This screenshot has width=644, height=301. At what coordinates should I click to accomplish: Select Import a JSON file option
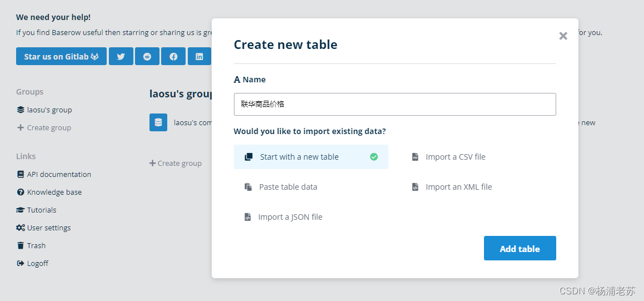point(290,217)
